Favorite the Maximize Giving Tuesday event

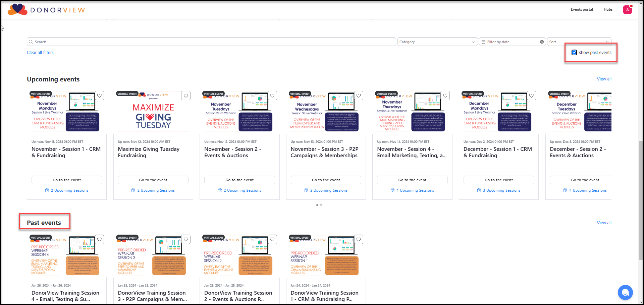[x=186, y=96]
